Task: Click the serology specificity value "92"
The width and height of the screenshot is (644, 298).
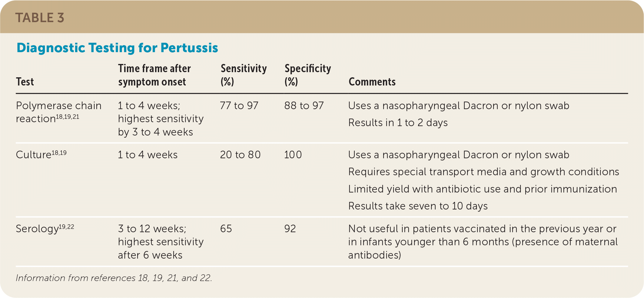Action: click(290, 229)
